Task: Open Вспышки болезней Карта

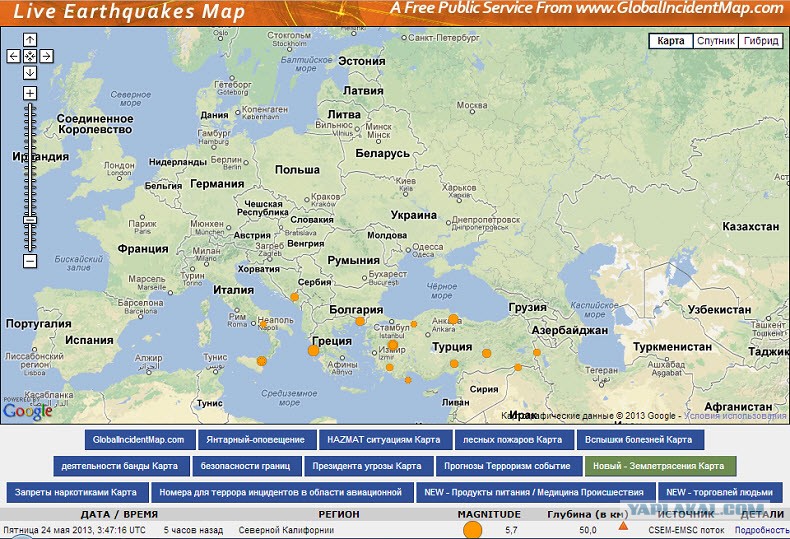Action: pyautogui.click(x=638, y=439)
